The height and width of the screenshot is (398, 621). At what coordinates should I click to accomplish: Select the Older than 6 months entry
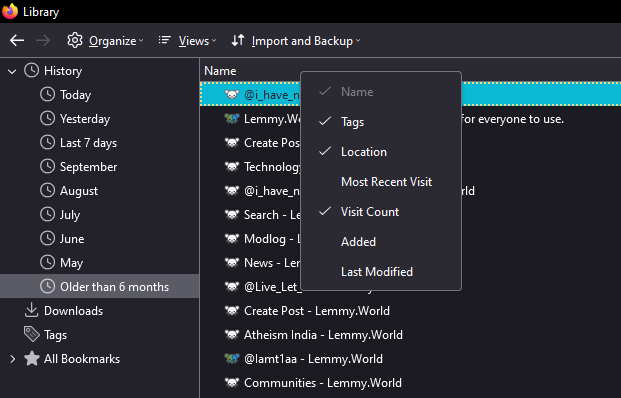(99, 286)
